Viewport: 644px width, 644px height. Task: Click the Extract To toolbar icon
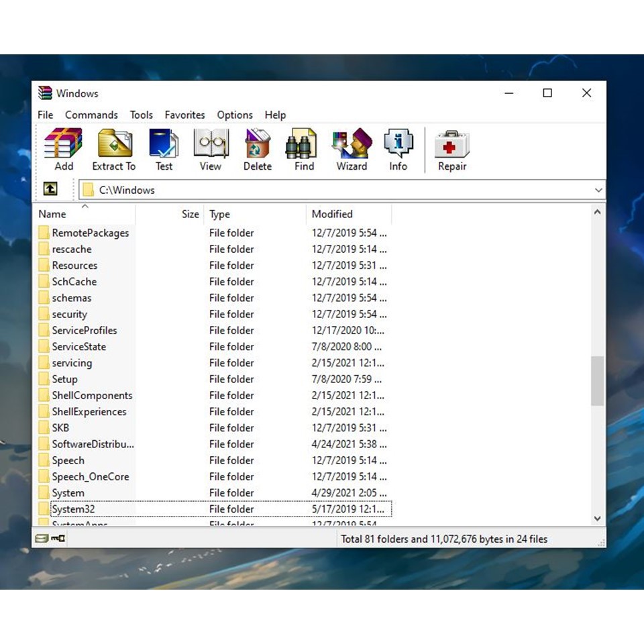tap(114, 150)
